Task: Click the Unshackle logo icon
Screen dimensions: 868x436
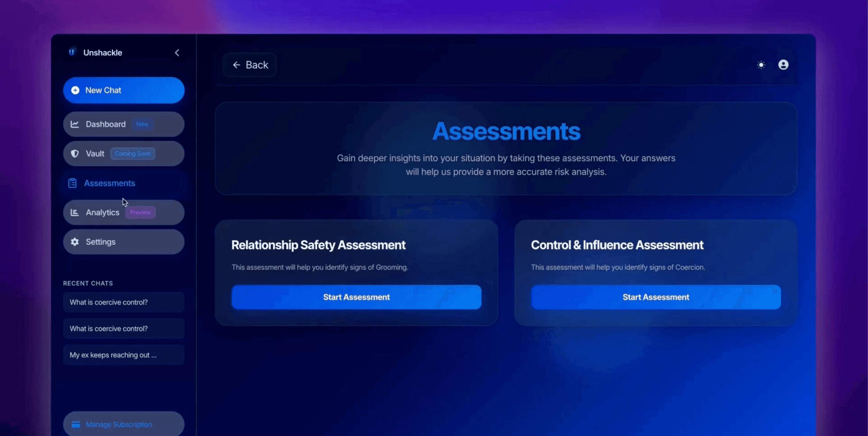Action: 72,52
